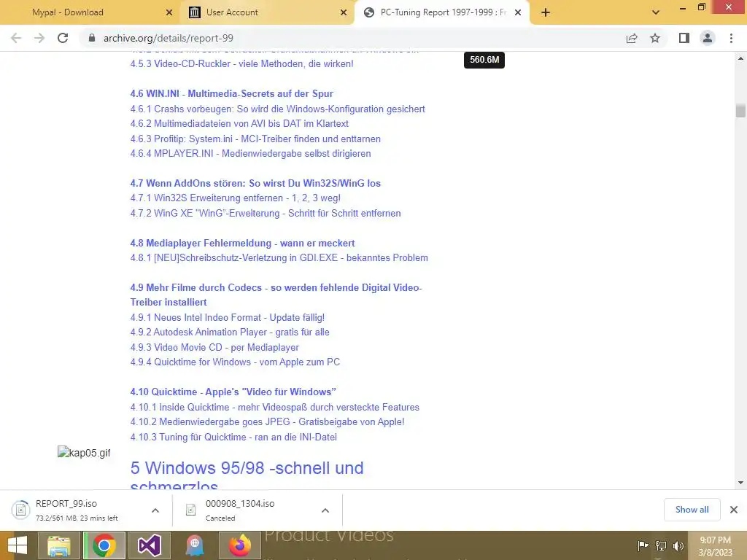View site info via the padlock icon
Viewport: 747px width, 560px height.
(x=92, y=38)
